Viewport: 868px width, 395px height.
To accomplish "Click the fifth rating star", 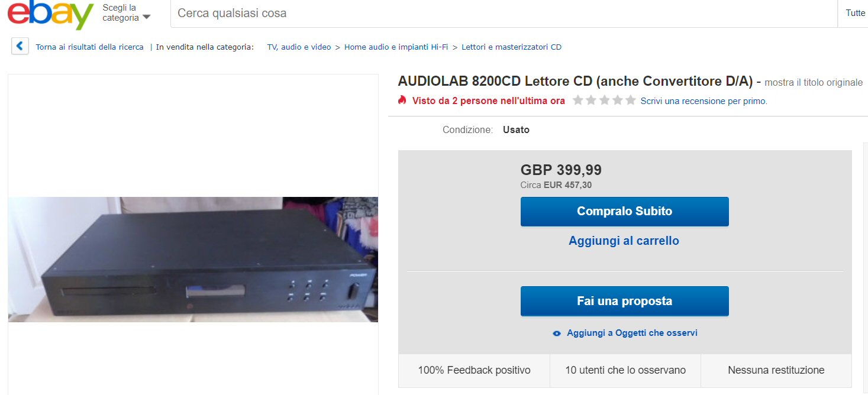I will click(631, 101).
